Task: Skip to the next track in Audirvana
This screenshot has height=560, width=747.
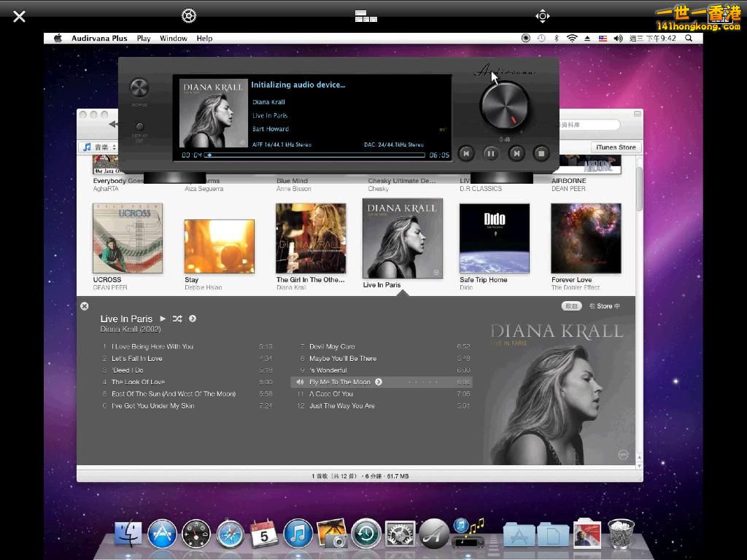Action: pos(516,153)
